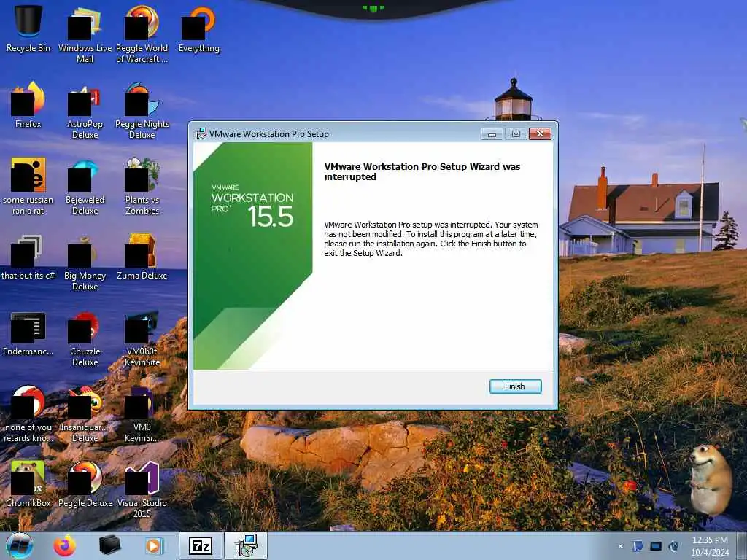Select the Firefox desktop shortcut
747x560 pixels.
tap(28, 105)
